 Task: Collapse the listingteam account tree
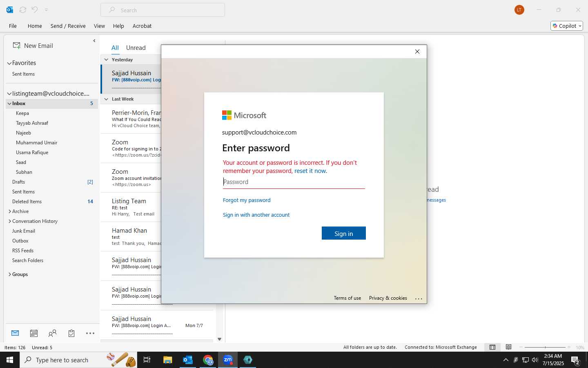[x=9, y=94]
